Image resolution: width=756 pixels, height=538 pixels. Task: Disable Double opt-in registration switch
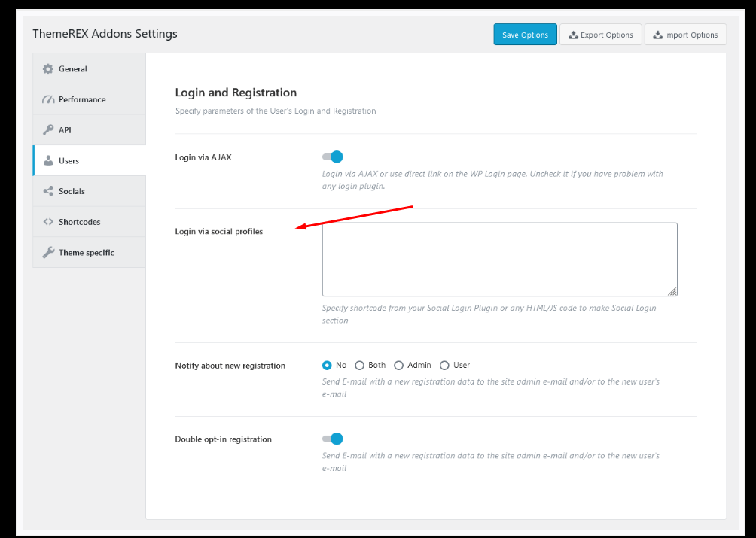coord(332,439)
